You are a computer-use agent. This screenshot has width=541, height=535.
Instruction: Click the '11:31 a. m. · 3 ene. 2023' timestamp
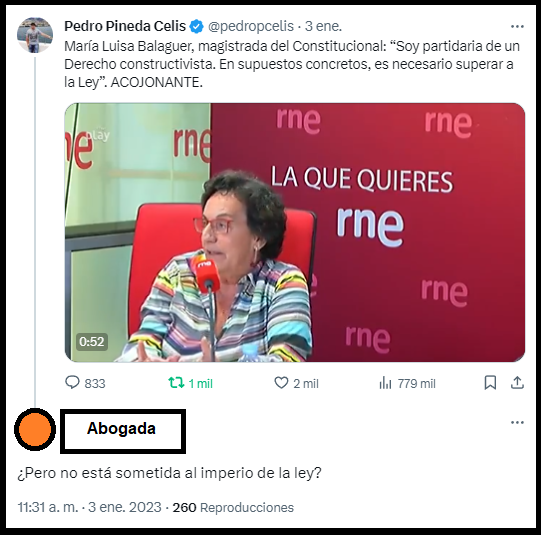pyautogui.click(x=89, y=507)
